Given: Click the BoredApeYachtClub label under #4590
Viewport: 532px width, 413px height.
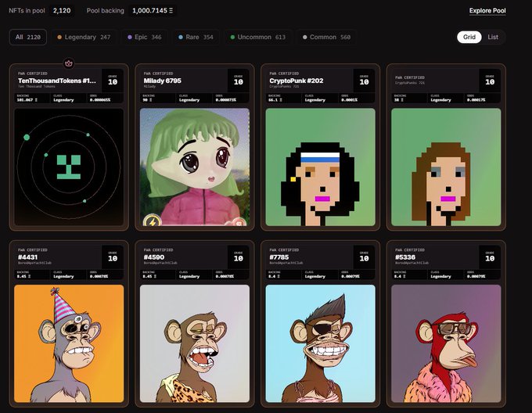Looking at the screenshot, I should pyautogui.click(x=160, y=263).
